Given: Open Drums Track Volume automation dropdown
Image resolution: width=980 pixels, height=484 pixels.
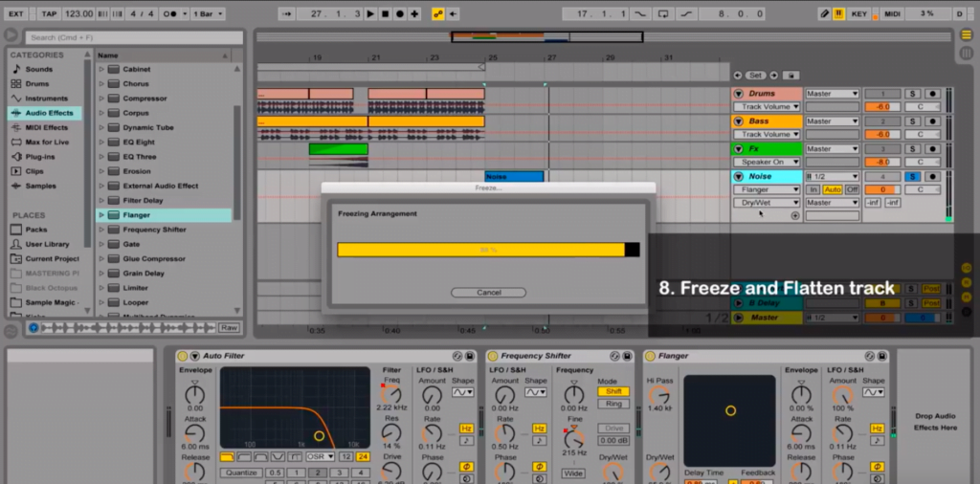Looking at the screenshot, I should (767, 107).
